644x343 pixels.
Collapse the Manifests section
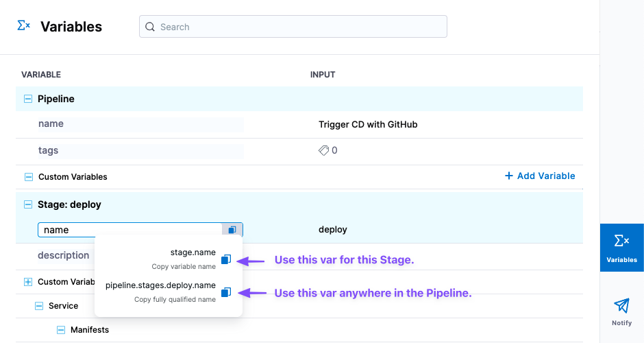[x=61, y=330]
